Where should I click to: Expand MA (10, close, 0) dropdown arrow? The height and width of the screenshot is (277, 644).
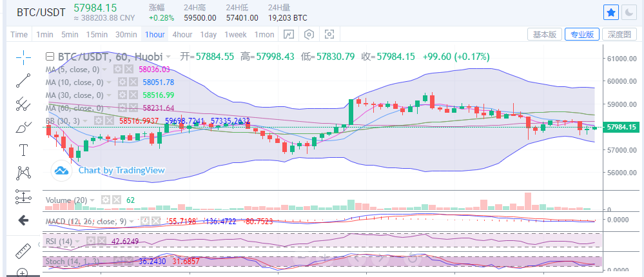click(x=109, y=82)
